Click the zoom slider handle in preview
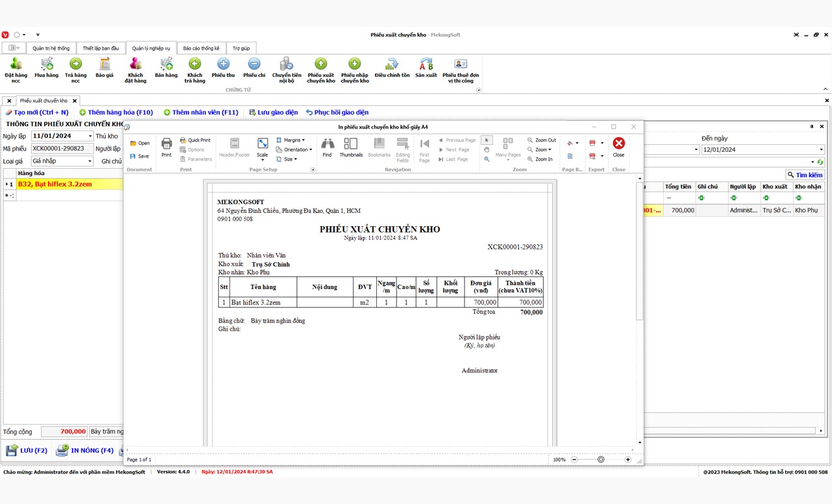The height and width of the screenshot is (504, 832). 601,460
